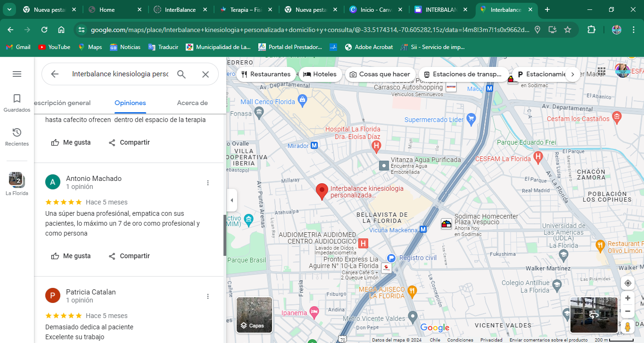
Task: Collapse the side panel with the arrow
Action: tap(231, 200)
